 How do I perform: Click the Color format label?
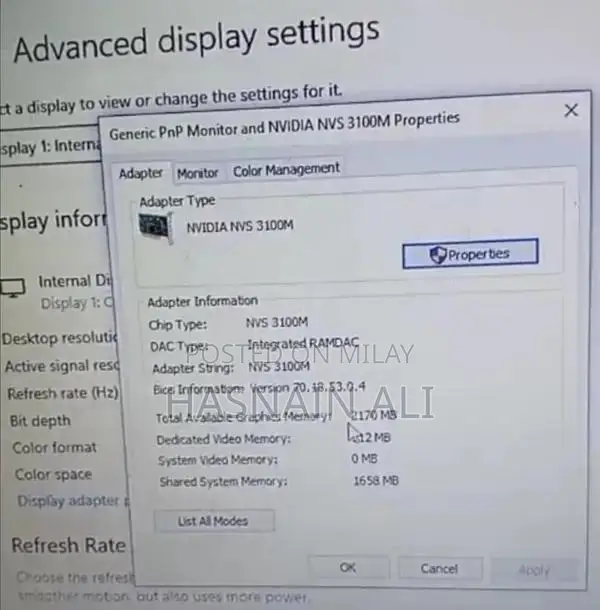[x=54, y=447]
